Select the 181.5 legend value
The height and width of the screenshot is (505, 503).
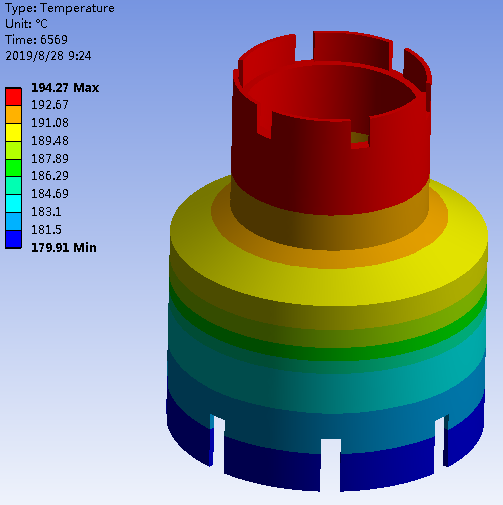(46, 230)
